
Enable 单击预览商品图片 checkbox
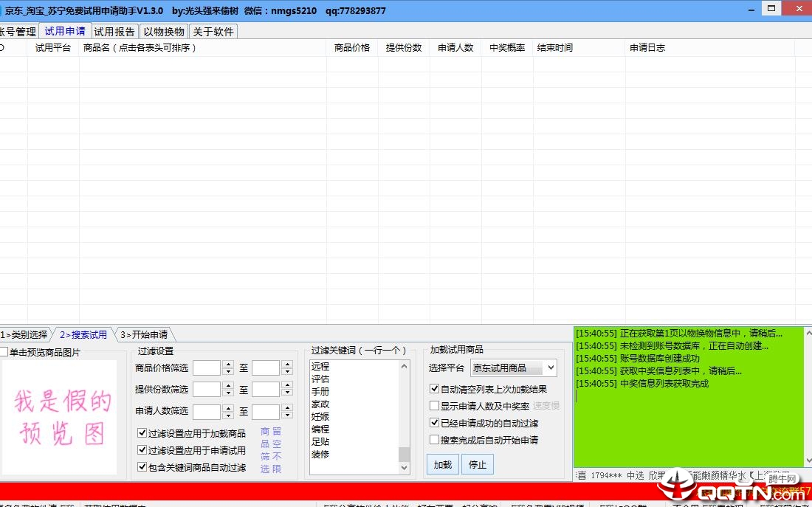(x=4, y=353)
